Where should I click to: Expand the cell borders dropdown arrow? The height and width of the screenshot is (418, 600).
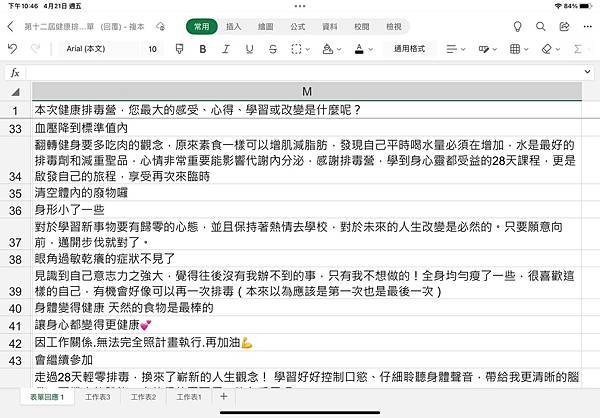307,49
